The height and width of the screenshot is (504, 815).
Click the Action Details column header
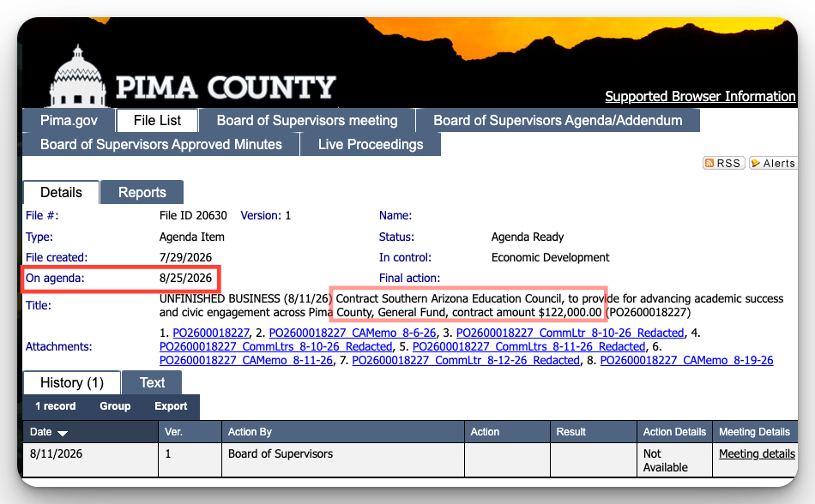pyautogui.click(x=674, y=432)
